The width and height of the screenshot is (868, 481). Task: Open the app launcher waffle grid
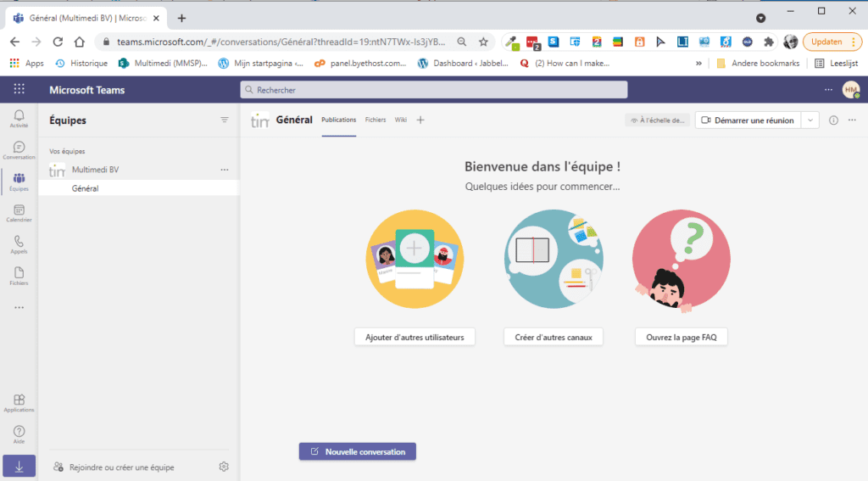coord(19,89)
